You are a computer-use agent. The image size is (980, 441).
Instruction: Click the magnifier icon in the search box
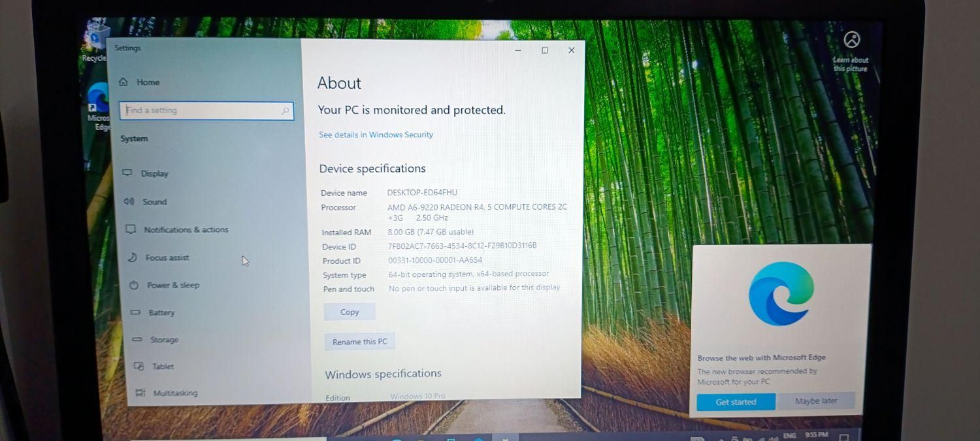tap(285, 111)
